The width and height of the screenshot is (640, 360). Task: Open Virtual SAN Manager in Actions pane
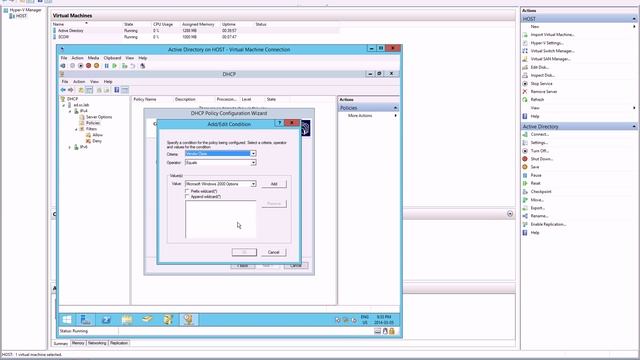click(x=550, y=59)
